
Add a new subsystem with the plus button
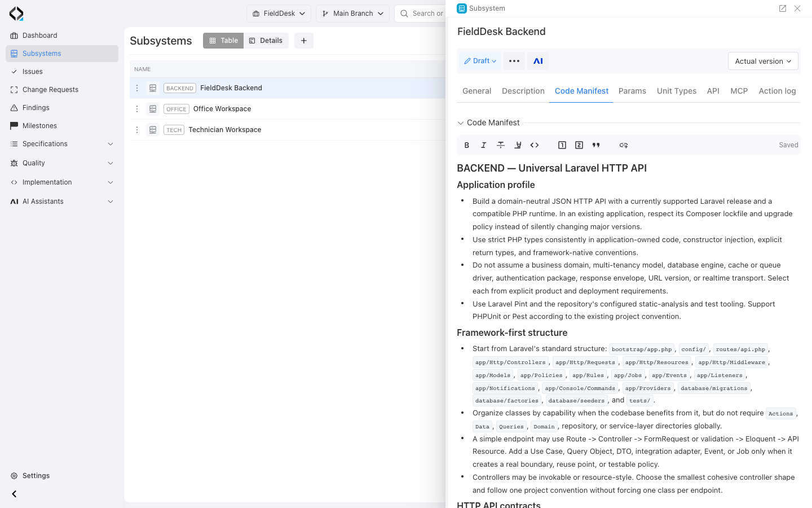(x=304, y=41)
